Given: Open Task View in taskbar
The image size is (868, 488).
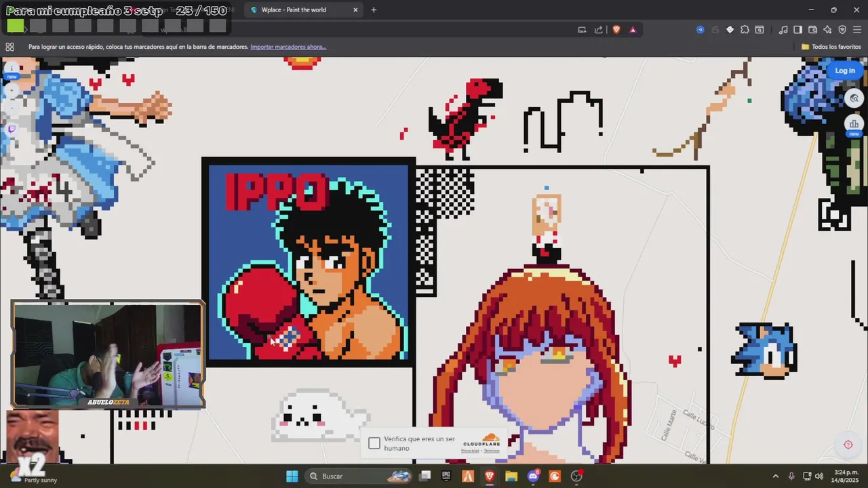Looking at the screenshot, I should pos(425,476).
